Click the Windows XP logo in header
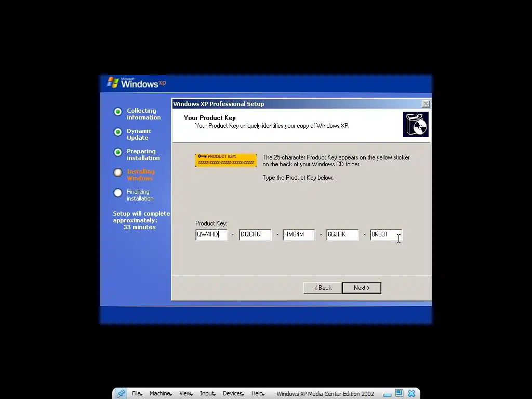Image resolution: width=532 pixels, height=399 pixels. tap(137, 83)
